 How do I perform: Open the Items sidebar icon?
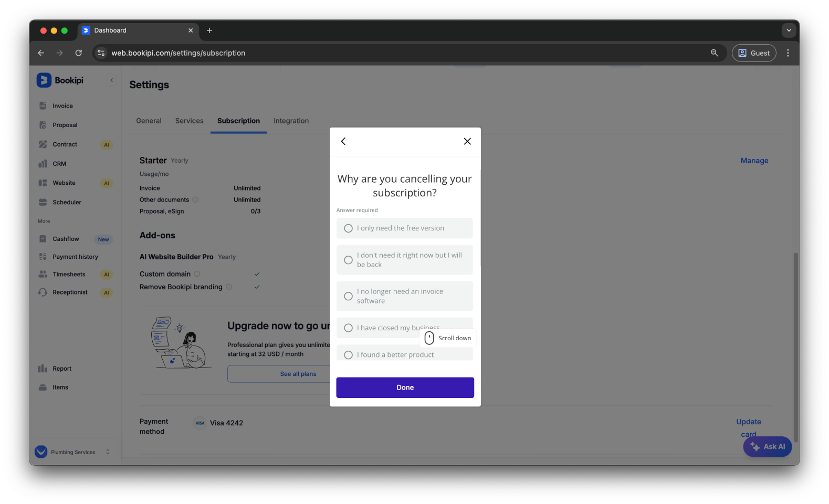pos(43,387)
